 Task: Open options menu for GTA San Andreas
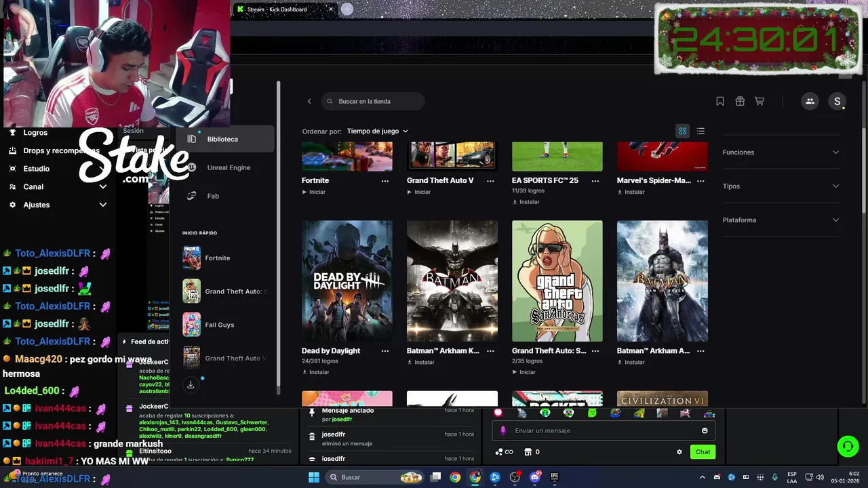tap(595, 351)
